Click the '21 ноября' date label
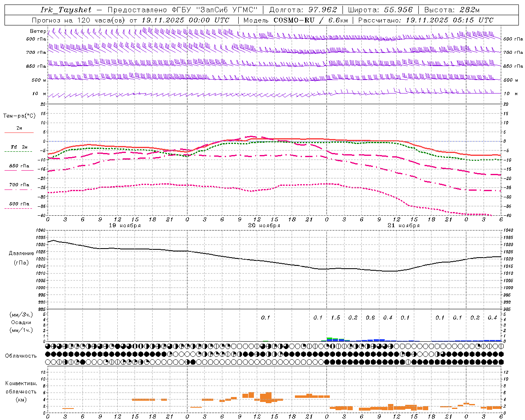This screenshot has height=420, width=525. 404,226
